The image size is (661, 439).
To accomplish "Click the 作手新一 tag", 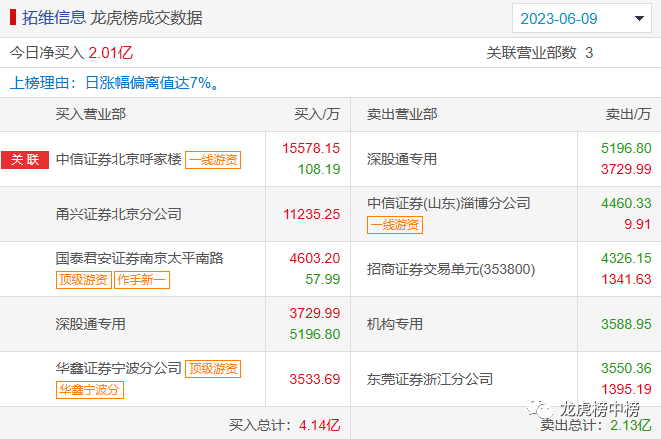I will (x=141, y=279).
